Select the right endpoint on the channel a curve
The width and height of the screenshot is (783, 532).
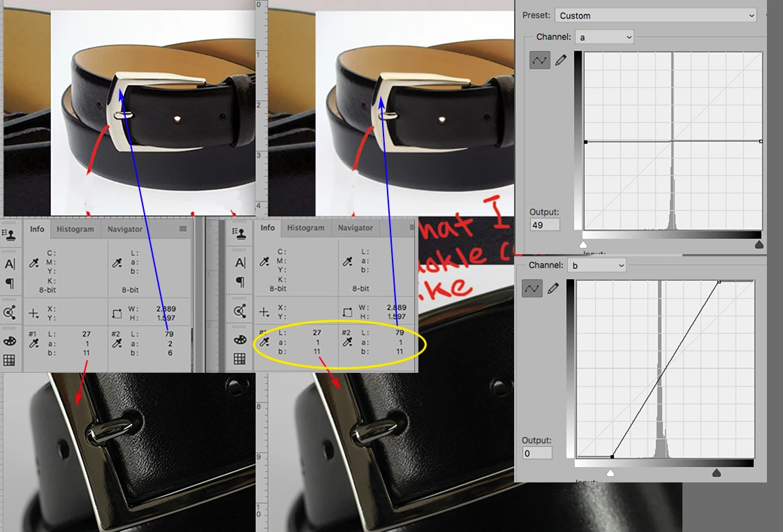tap(761, 141)
